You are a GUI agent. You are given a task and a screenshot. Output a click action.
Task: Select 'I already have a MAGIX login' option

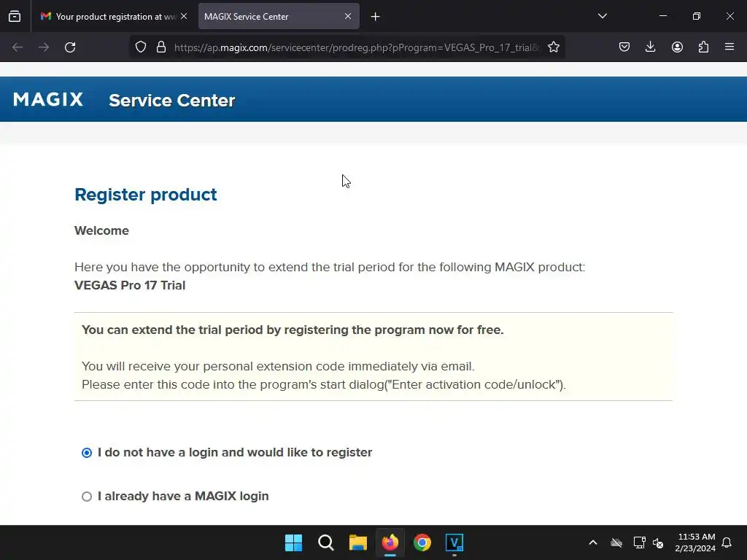point(87,497)
